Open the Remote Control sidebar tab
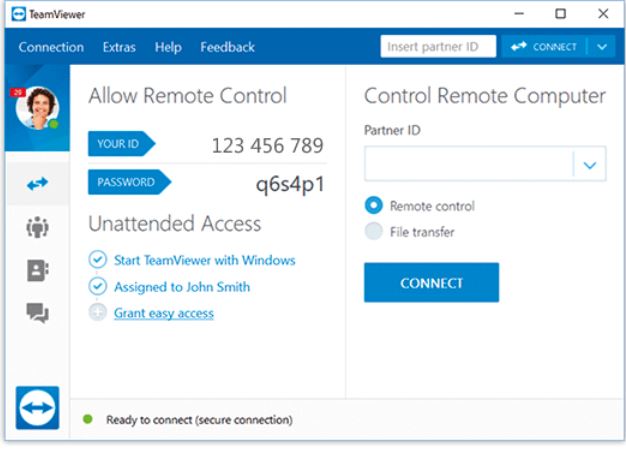This screenshot has height=455, width=626. 38,184
